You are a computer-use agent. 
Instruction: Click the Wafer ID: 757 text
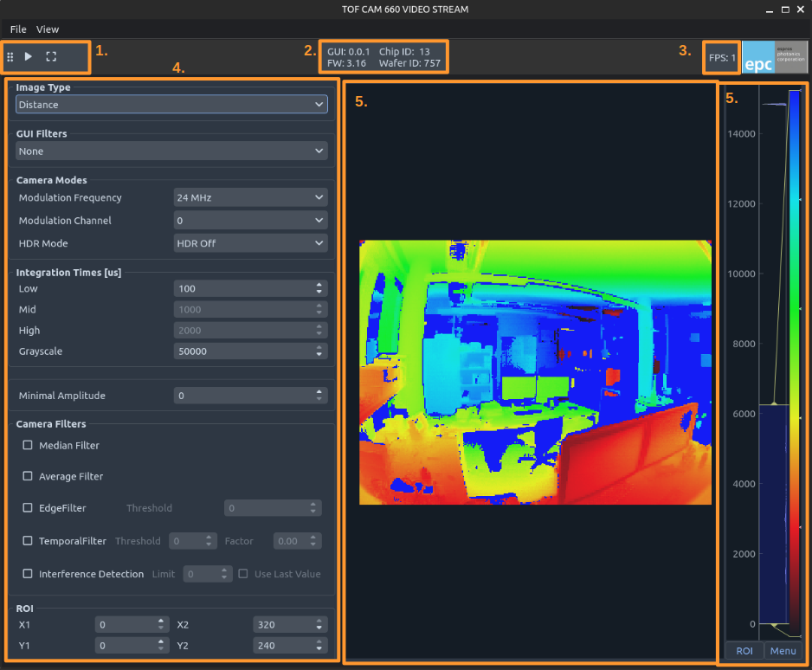coord(409,63)
